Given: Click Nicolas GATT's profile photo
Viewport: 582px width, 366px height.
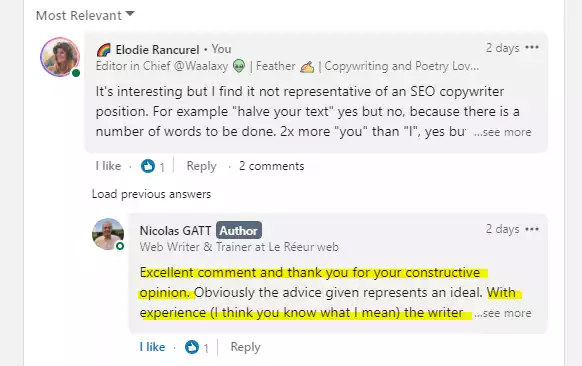Looking at the screenshot, I should pos(108,234).
